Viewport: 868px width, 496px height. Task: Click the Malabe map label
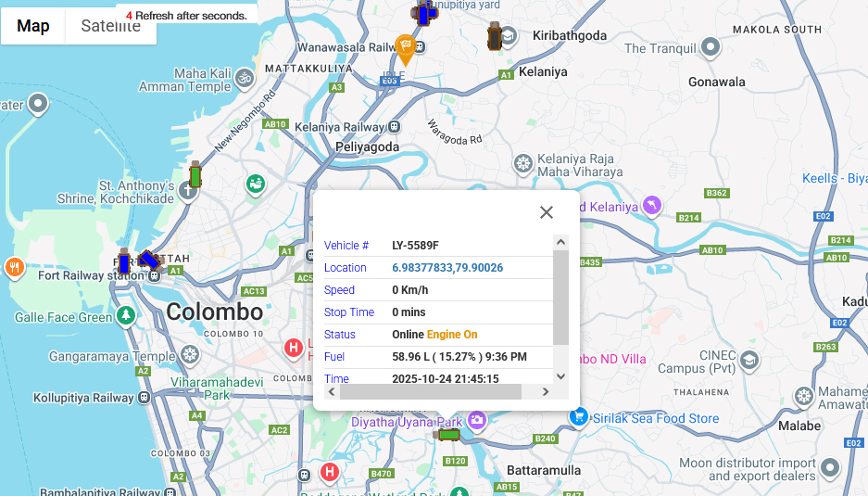[799, 426]
